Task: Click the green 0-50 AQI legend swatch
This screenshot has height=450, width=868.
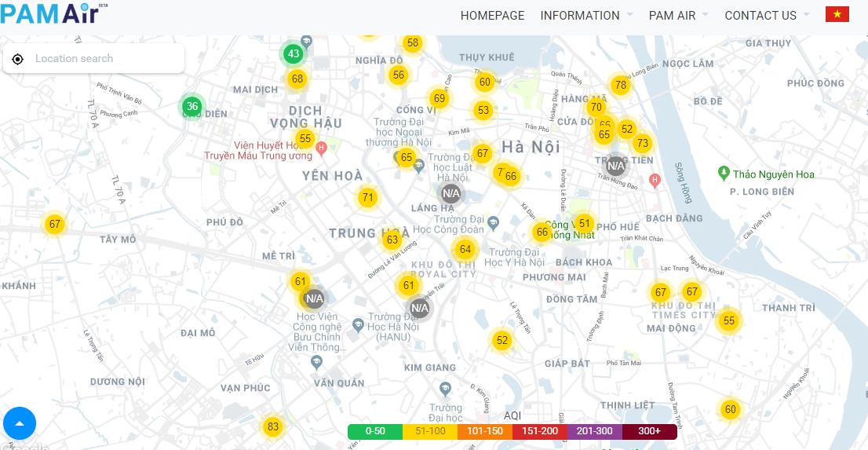Action: 374,431
